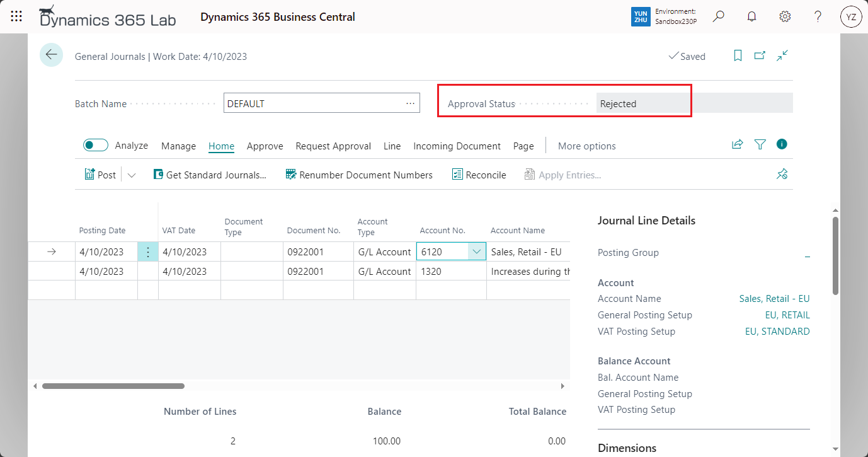Open the row options ellipsis on the journal line
This screenshot has width=868, height=457.
148,251
